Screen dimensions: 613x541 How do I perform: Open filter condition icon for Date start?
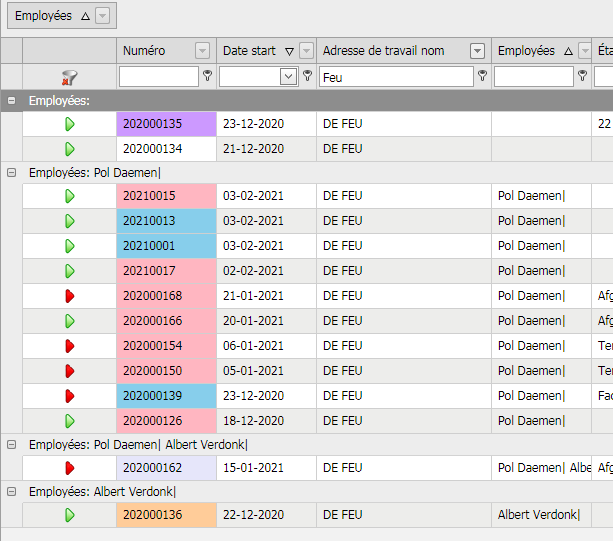point(308,75)
